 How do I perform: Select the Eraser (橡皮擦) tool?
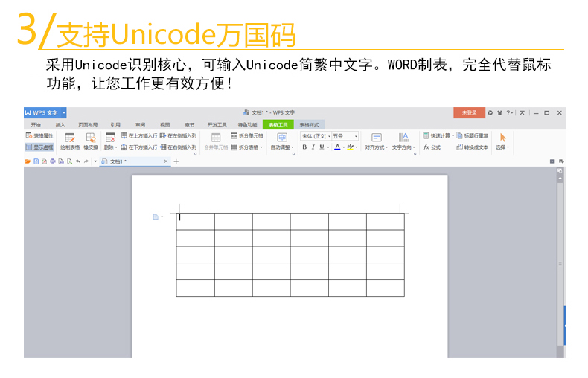91,140
